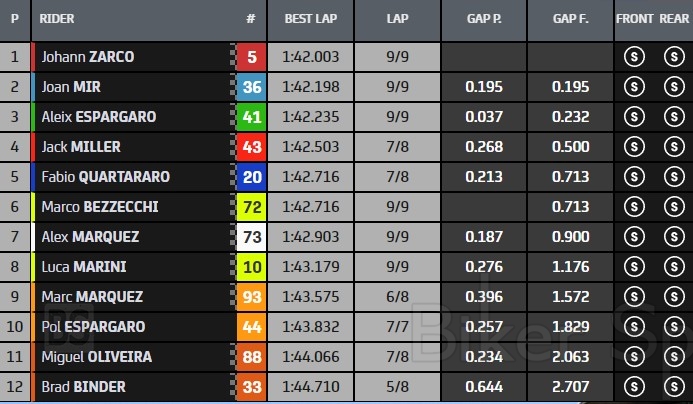The image size is (693, 404).
Task: Click rear tyre icon for Jack Miller
Action: click(672, 147)
